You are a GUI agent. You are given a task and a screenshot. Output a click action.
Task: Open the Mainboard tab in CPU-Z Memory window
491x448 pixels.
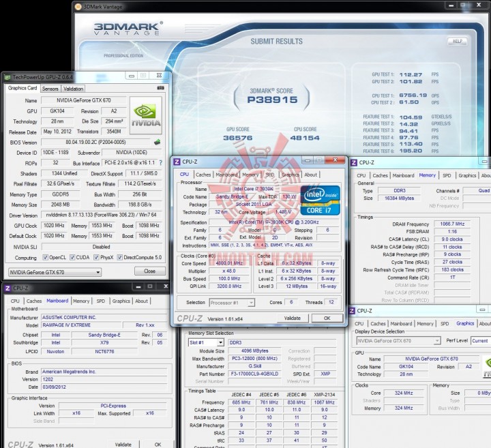[403, 176]
